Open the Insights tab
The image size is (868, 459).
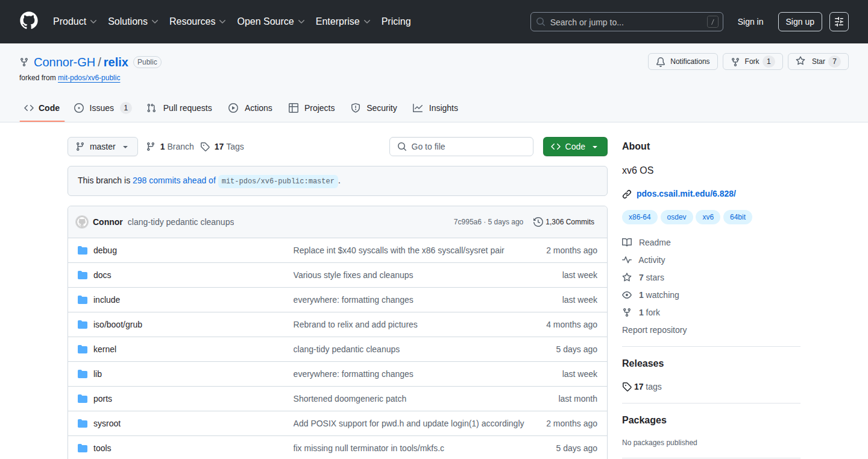point(435,108)
